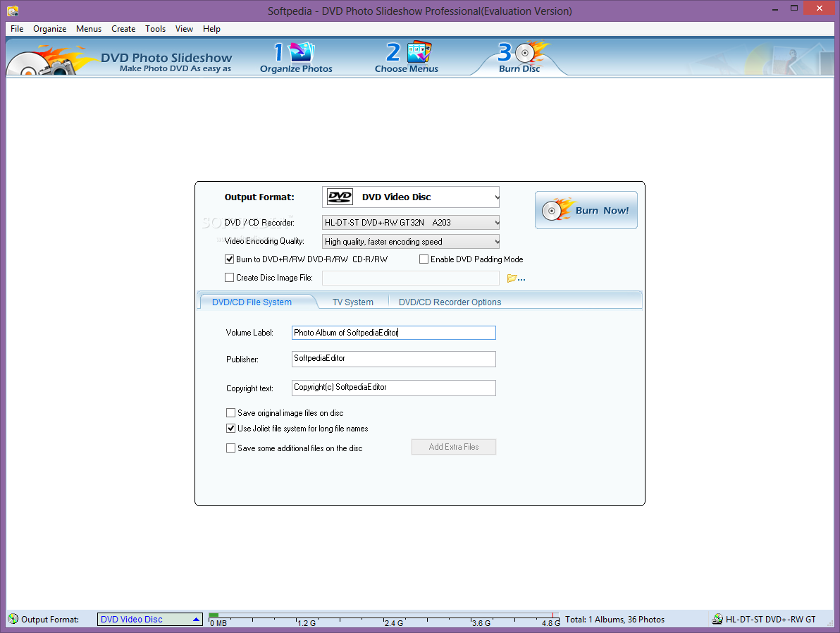The height and width of the screenshot is (633, 840).
Task: Open the Choose Menus step
Action: pos(407,58)
